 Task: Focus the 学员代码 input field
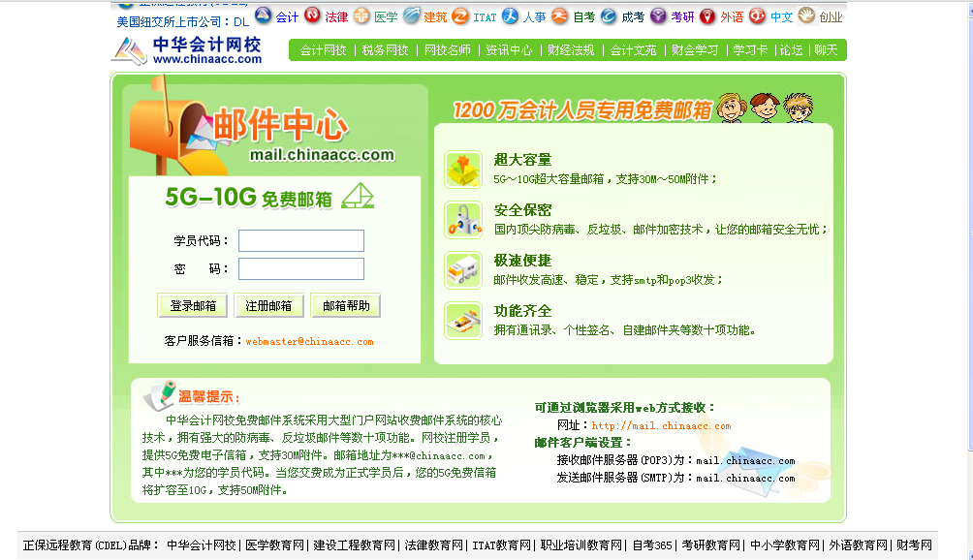pyautogui.click(x=301, y=240)
